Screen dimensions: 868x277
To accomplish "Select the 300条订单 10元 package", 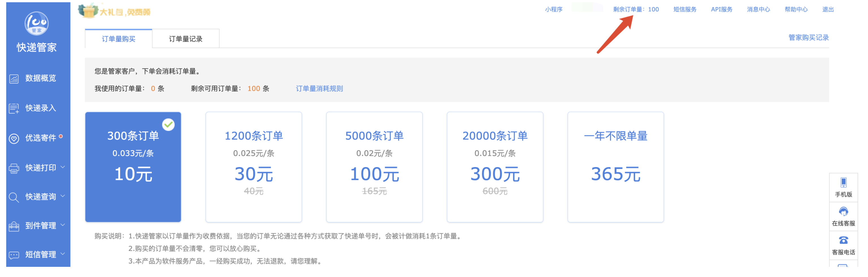I will [133, 167].
